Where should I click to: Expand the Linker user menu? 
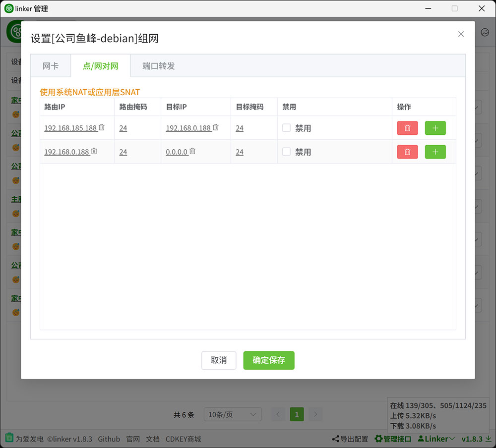pos(436,439)
